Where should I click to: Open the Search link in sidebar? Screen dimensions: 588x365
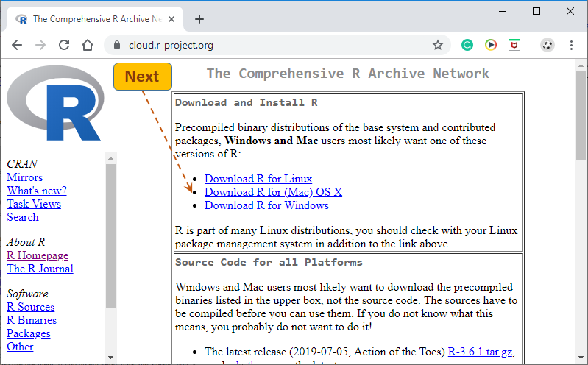[23, 217]
